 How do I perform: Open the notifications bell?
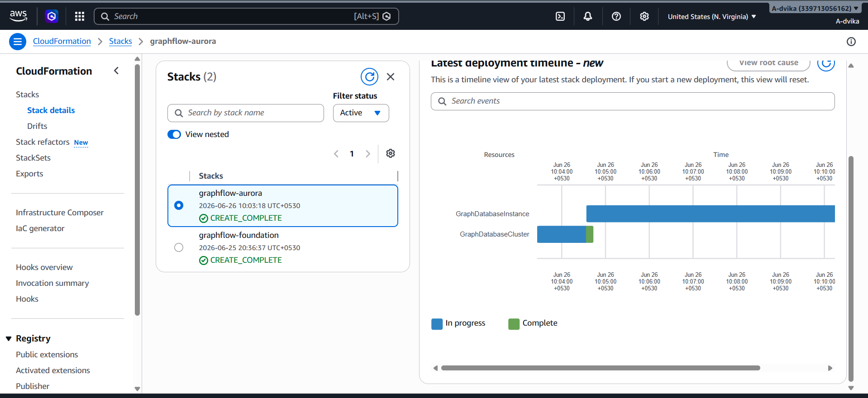click(x=588, y=16)
